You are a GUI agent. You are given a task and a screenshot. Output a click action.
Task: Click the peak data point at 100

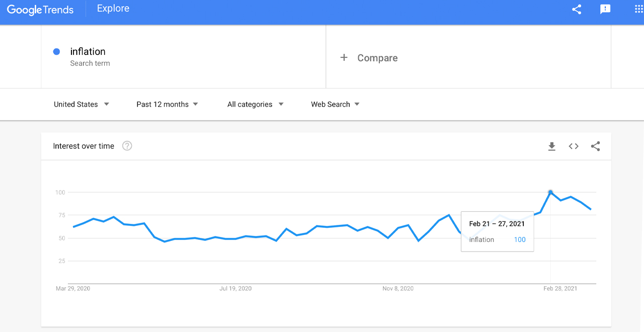550,192
